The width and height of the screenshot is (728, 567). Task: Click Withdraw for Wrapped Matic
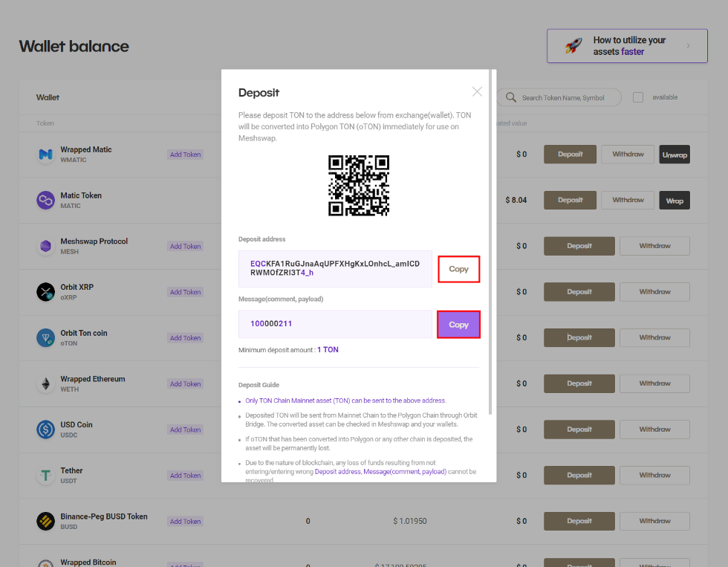point(628,154)
